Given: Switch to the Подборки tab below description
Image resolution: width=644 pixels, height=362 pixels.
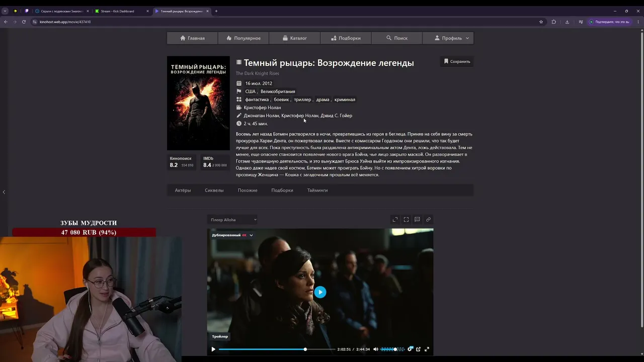Looking at the screenshot, I should click(282, 190).
